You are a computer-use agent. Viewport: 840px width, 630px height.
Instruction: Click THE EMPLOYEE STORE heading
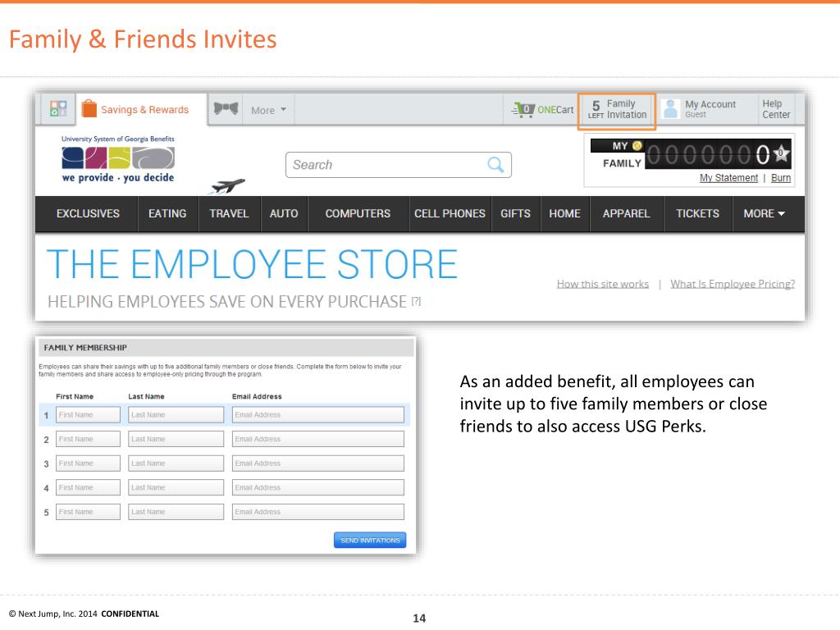[252, 265]
